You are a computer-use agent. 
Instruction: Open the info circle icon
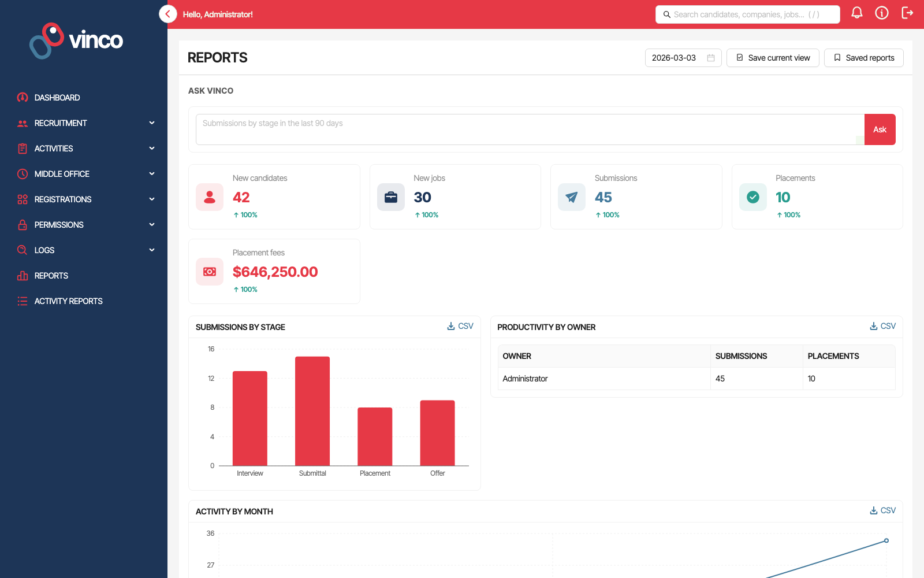pyautogui.click(x=882, y=13)
